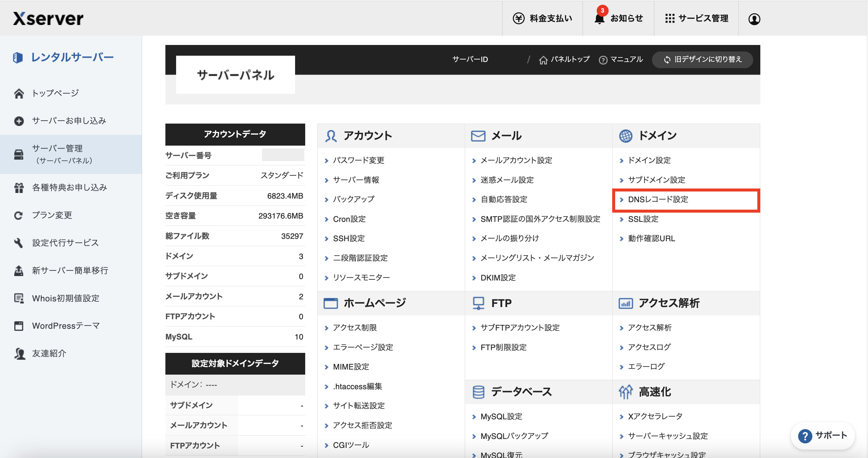
Task: Click the パネルトップ home icon
Action: click(543, 60)
